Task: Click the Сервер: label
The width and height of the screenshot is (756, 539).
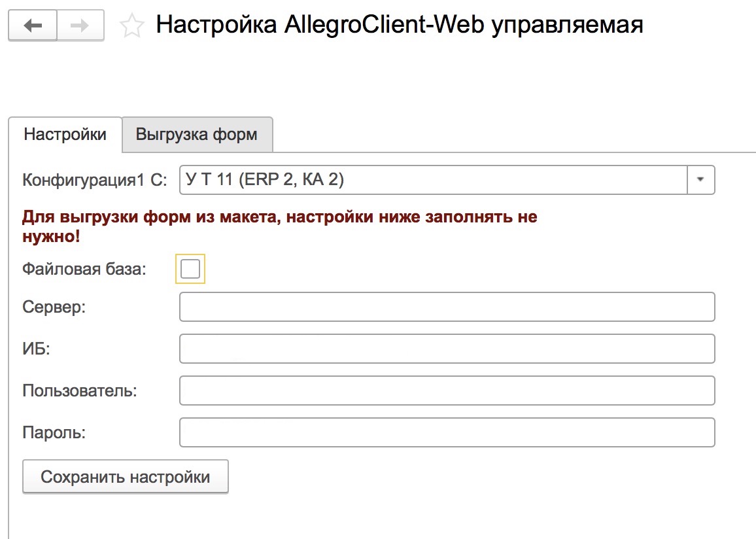Action: (54, 307)
